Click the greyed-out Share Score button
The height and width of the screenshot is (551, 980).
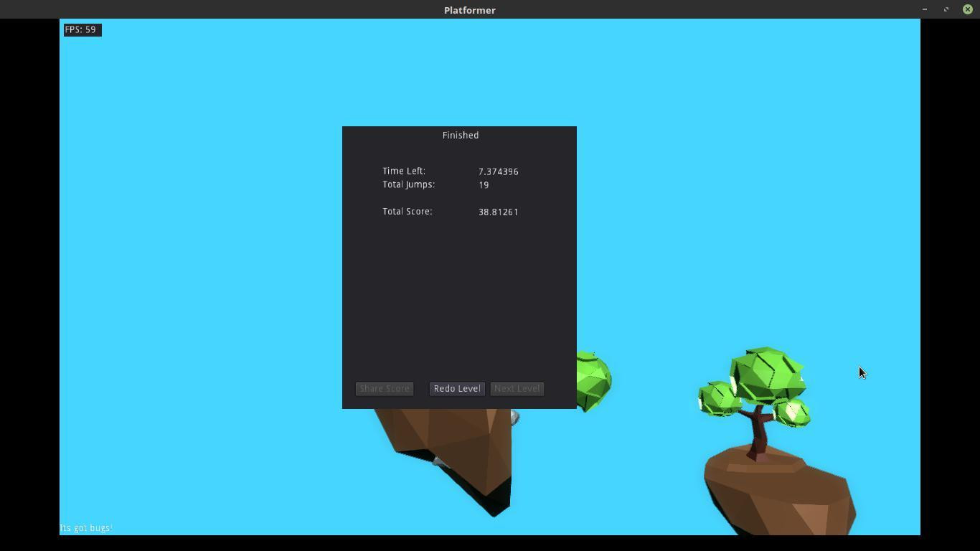pos(385,389)
